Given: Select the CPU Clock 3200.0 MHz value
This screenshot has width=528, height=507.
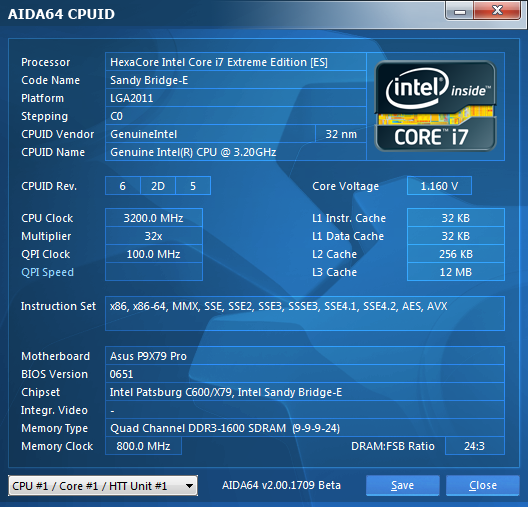Looking at the screenshot, I should pyautogui.click(x=154, y=218).
